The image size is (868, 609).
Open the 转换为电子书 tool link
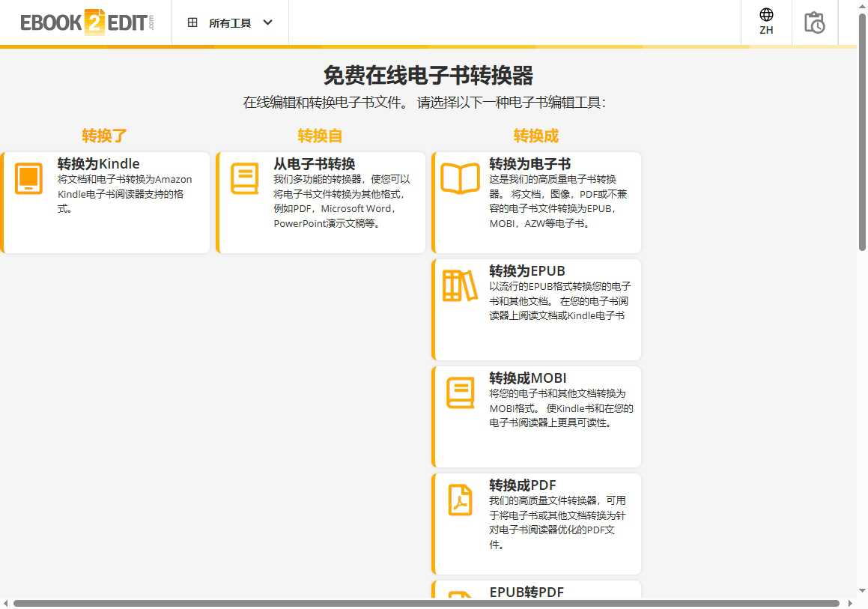pyautogui.click(x=529, y=164)
